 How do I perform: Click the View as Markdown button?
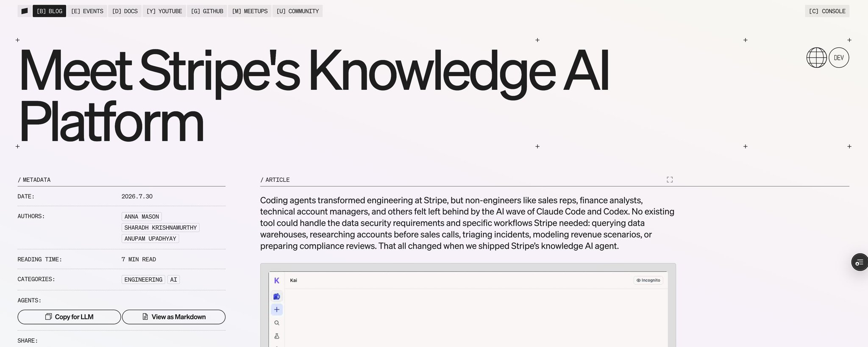174,317
